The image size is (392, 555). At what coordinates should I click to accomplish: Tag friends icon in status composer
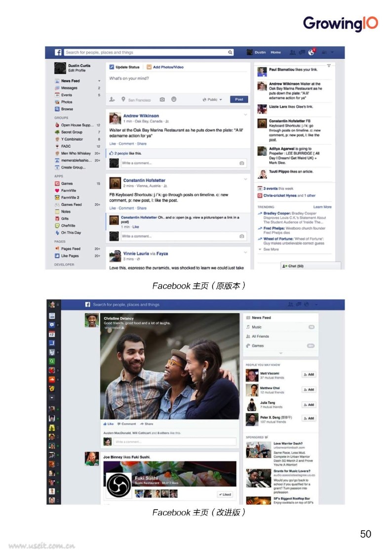tap(112, 99)
